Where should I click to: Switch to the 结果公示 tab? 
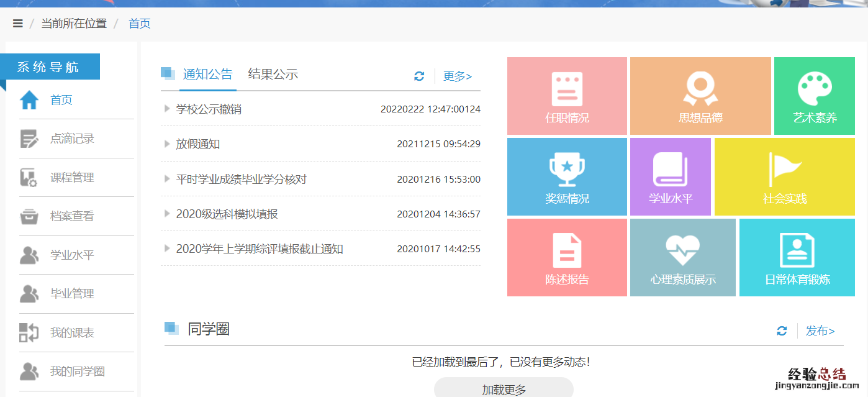point(273,74)
